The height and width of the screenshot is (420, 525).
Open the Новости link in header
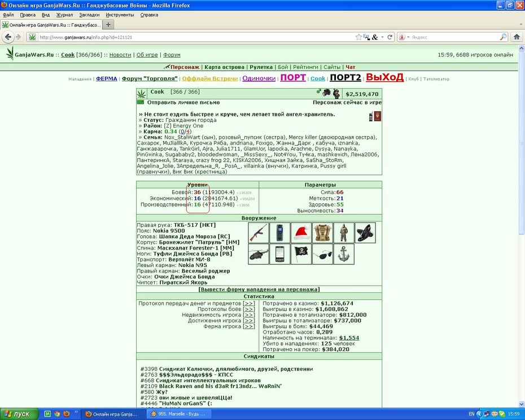[120, 55]
